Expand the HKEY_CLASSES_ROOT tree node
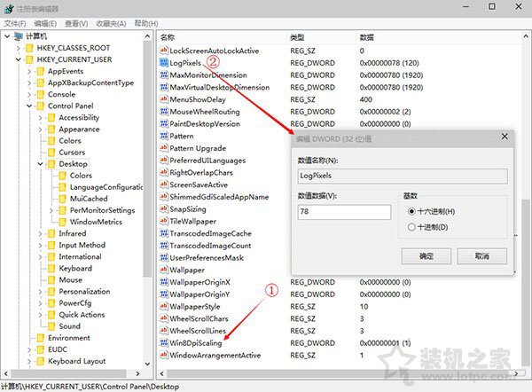The image size is (532, 392). (19, 48)
